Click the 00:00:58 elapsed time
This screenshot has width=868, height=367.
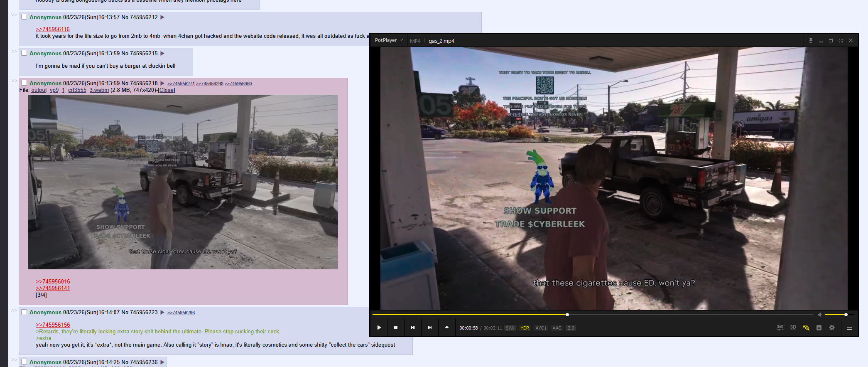coord(468,328)
